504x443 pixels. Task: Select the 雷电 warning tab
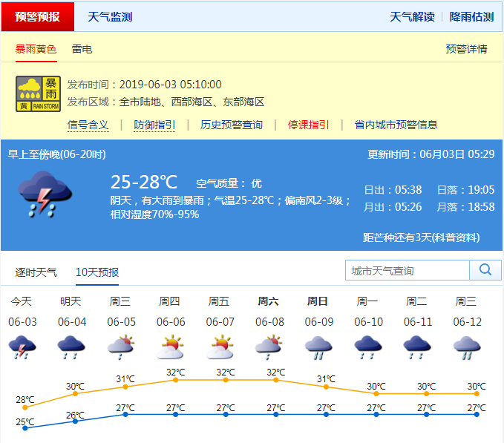pyautogui.click(x=82, y=49)
